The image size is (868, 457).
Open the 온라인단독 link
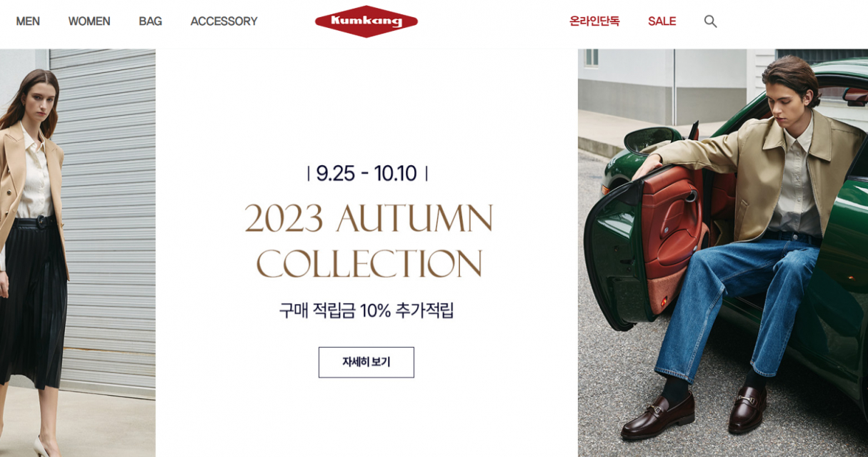[x=594, y=21]
